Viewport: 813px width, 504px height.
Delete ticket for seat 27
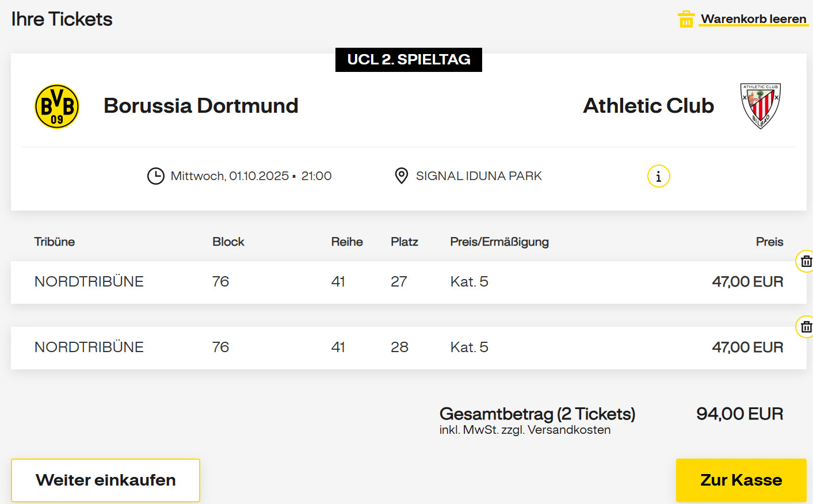[x=806, y=261]
